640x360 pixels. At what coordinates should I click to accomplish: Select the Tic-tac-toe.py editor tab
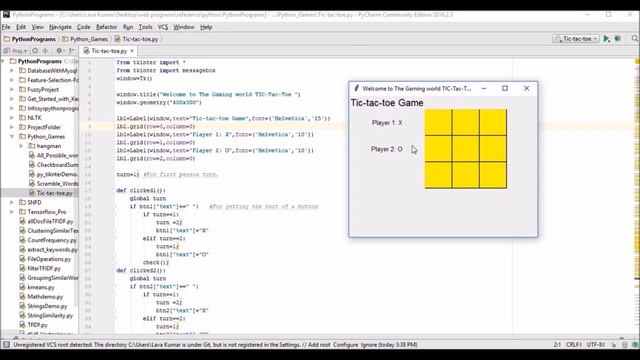(109, 51)
